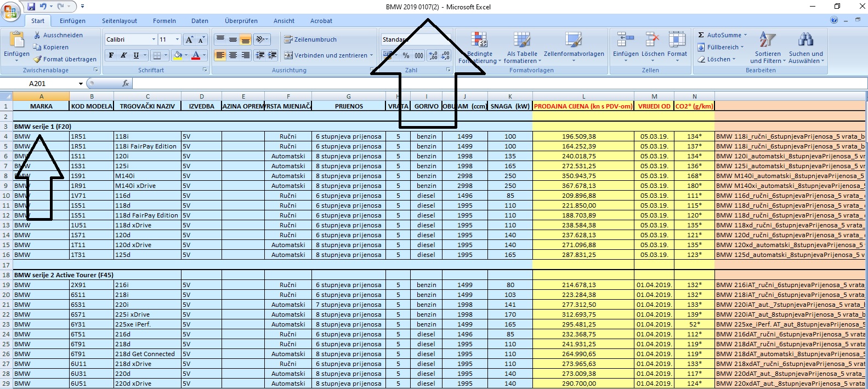Open the Format cells menu in Zellen group
This screenshot has width=868, height=389.
point(677,45)
